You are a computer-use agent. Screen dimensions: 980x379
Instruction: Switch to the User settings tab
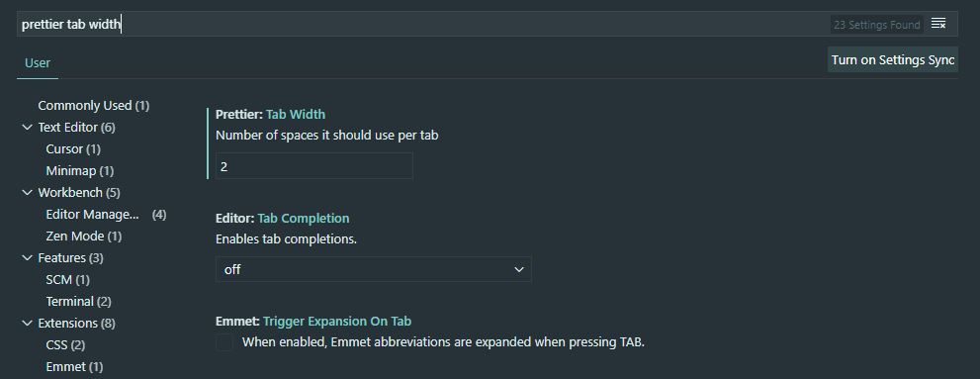(x=38, y=62)
